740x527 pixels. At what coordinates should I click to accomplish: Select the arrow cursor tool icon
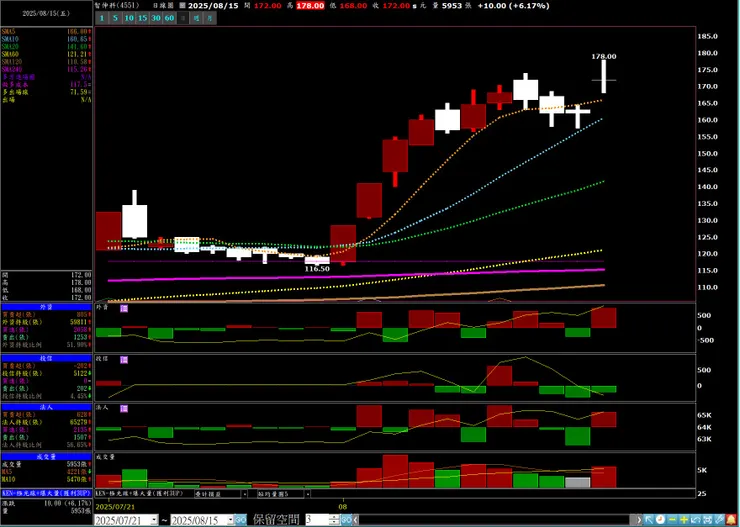[649, 520]
